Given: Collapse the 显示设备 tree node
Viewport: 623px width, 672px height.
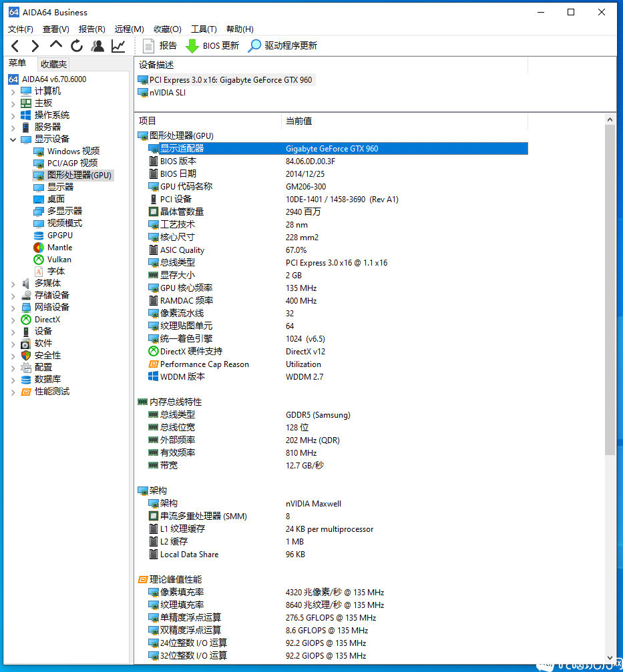Looking at the screenshot, I should coord(13,139).
